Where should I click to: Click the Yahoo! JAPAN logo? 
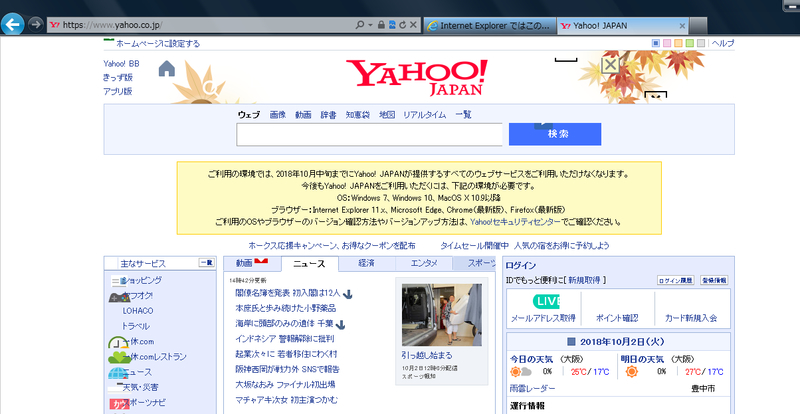[417, 77]
